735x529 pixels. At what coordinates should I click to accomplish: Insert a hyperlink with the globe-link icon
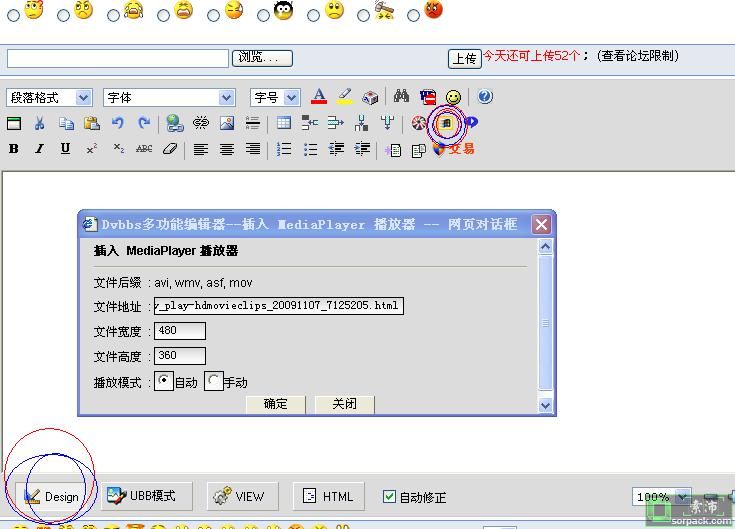coord(174,123)
